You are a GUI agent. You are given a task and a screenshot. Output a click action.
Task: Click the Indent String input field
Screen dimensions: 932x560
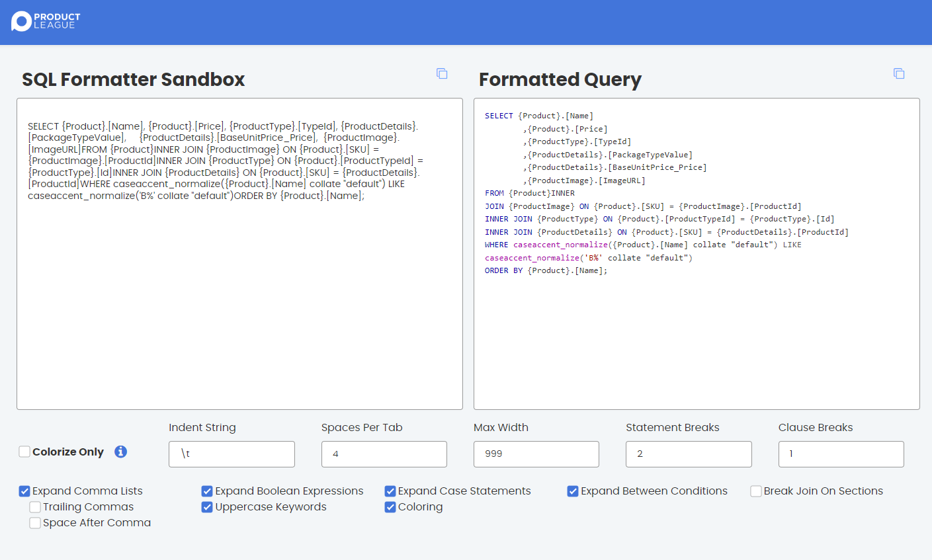(x=232, y=454)
